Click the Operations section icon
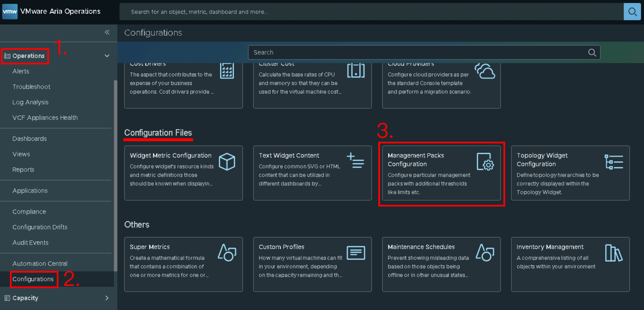This screenshot has height=310, width=644. (7, 56)
